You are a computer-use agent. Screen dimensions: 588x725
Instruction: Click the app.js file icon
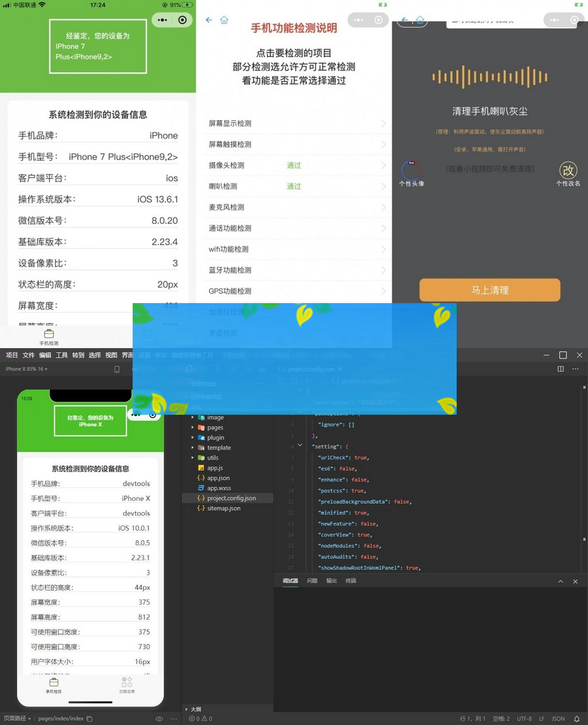[x=200, y=468]
